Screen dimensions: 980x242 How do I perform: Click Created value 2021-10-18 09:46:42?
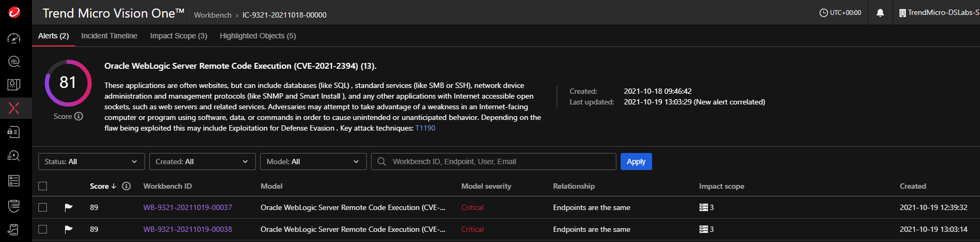[657, 91]
